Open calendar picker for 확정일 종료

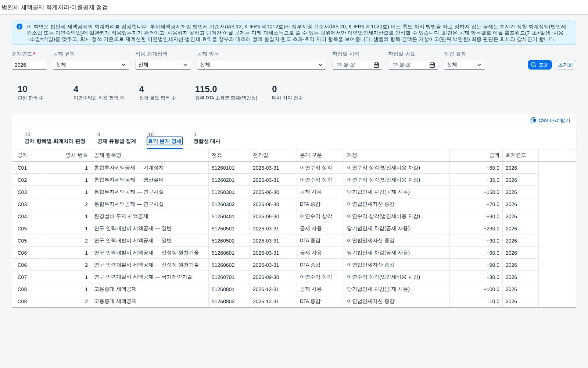click(x=432, y=65)
